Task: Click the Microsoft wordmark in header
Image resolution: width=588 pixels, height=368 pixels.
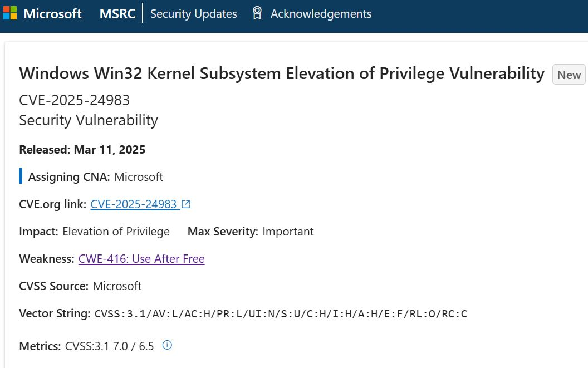Action: [53, 14]
